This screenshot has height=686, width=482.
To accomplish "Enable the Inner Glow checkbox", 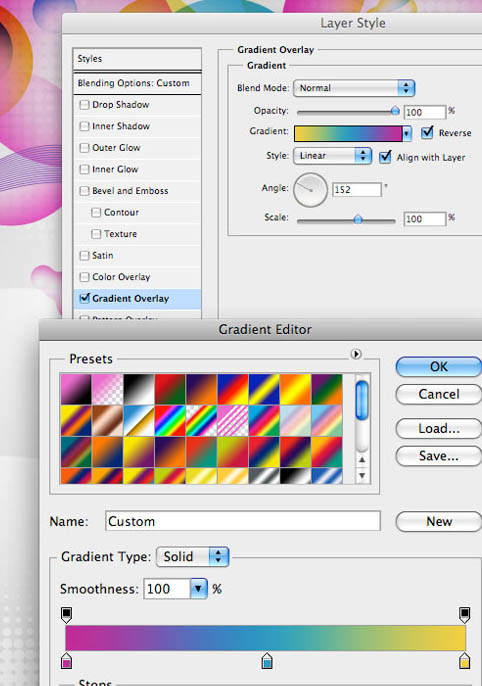I will pos(84,169).
